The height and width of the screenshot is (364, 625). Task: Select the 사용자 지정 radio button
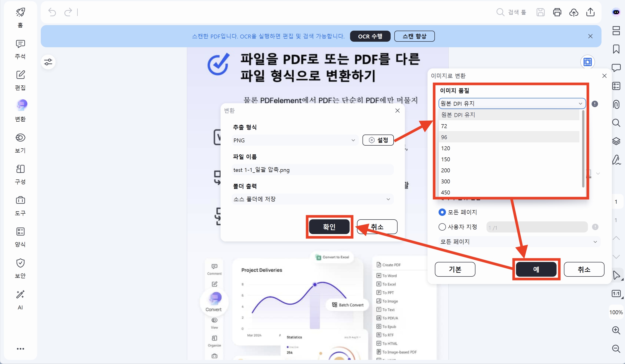click(442, 227)
